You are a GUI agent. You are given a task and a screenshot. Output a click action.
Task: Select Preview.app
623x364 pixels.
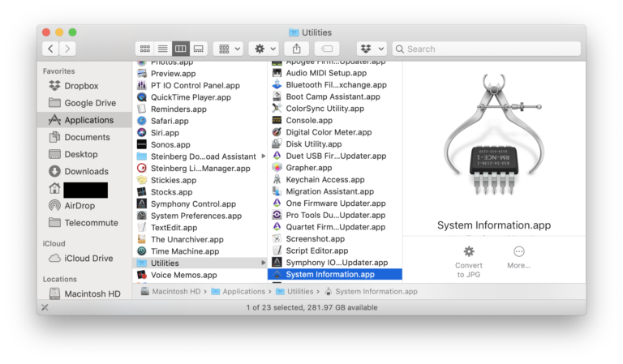click(200, 74)
